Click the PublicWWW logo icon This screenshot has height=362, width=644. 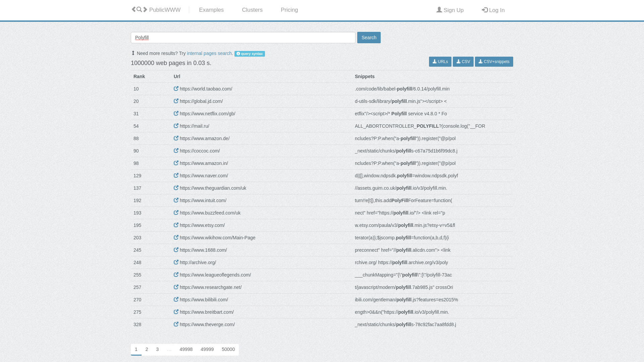pos(139,10)
